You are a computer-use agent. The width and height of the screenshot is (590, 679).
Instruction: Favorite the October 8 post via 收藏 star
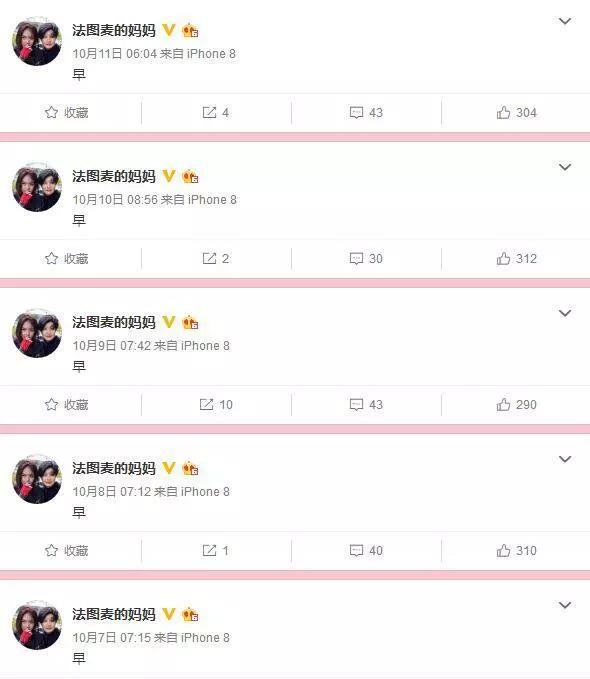(x=66, y=550)
